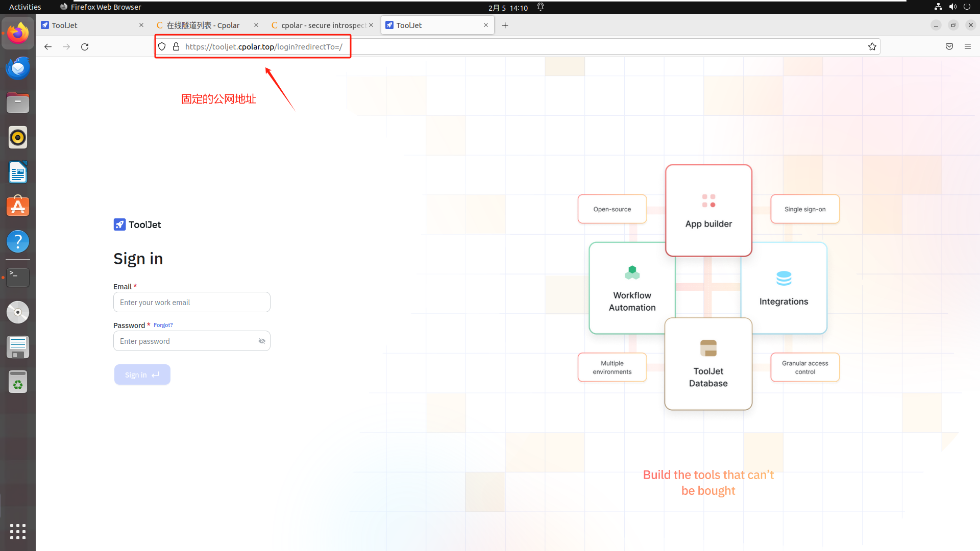Switch to cpolar secure introspect tab
Image resolution: width=980 pixels, height=551 pixels.
click(x=323, y=25)
